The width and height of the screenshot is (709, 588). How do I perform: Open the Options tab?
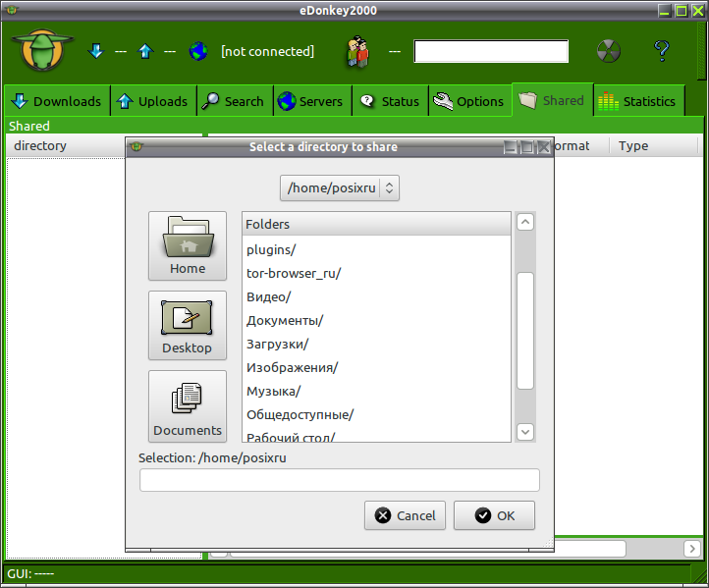[469, 101]
